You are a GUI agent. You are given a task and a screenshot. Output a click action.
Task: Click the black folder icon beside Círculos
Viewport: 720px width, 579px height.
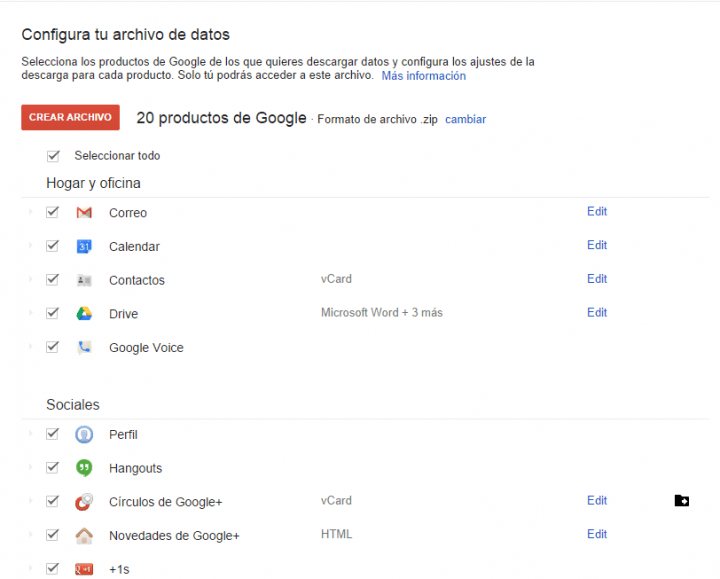pyautogui.click(x=682, y=500)
